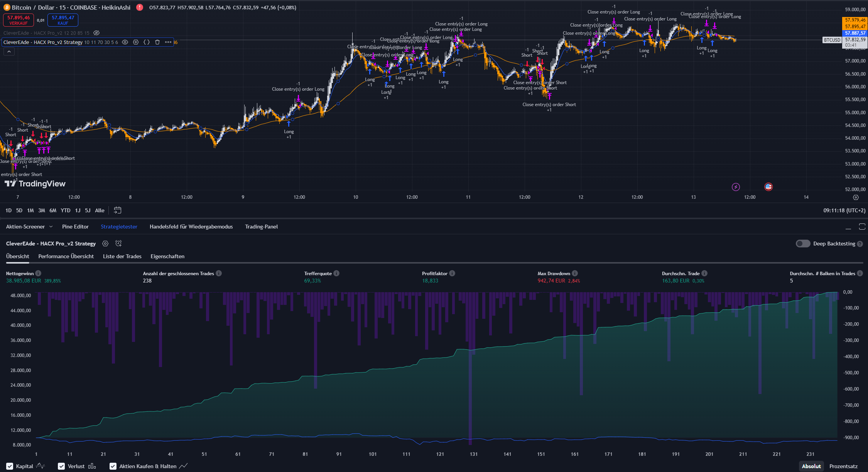Remove strategy using the trash icon

point(157,42)
